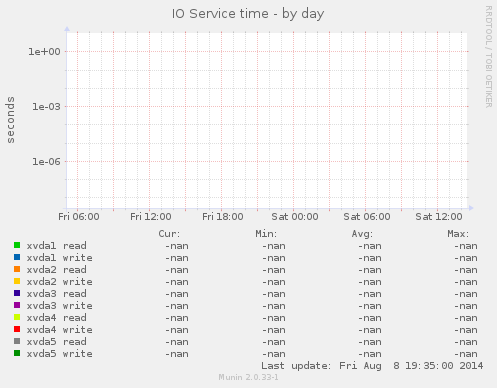Select the 'xvda3 write' legend label
This screenshot has width=497, height=388.
(60, 306)
